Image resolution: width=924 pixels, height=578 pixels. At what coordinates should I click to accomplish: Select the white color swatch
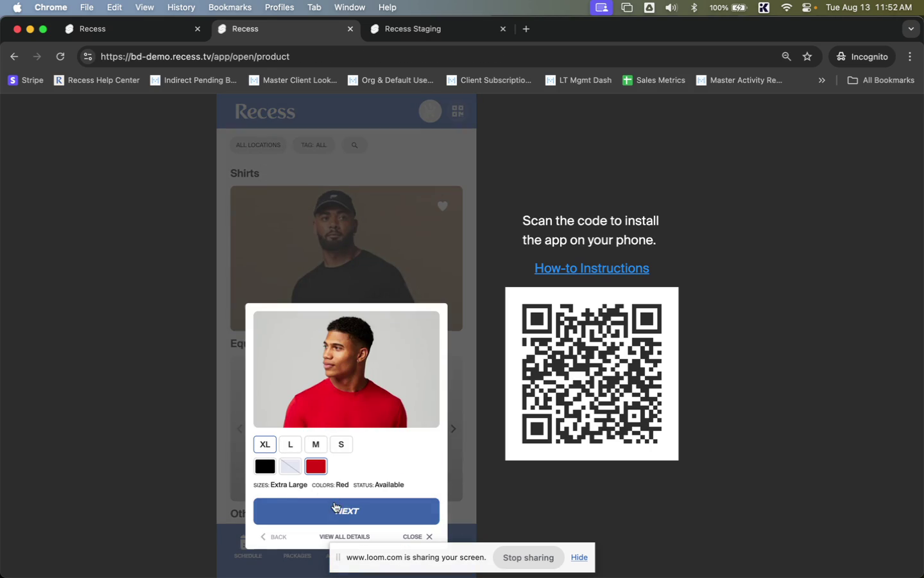[290, 466]
